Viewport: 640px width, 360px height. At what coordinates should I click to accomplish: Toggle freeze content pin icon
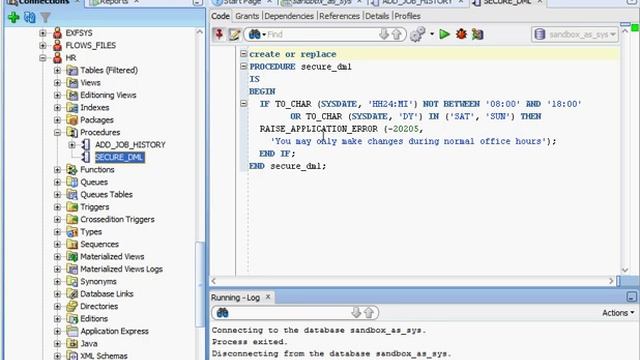(219, 34)
